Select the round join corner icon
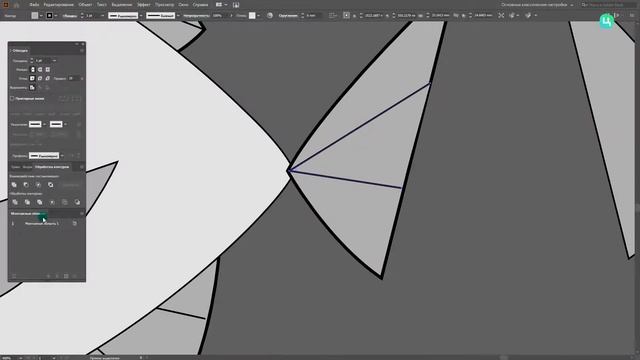 40,78
